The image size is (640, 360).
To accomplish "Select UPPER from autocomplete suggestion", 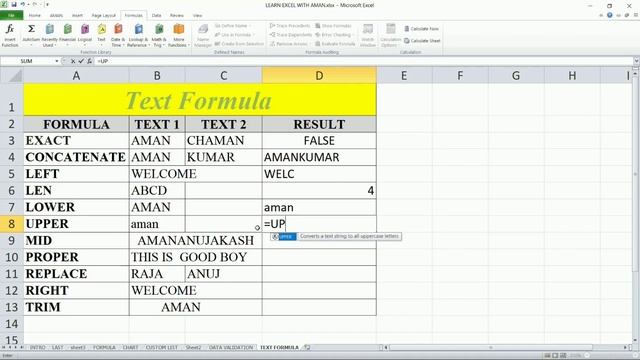I will pos(284,237).
